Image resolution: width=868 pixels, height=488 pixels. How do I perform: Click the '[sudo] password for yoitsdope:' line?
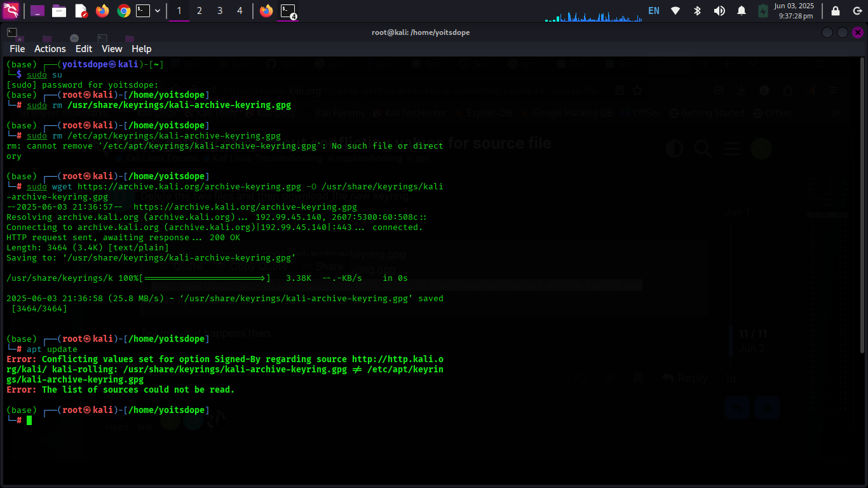click(83, 85)
